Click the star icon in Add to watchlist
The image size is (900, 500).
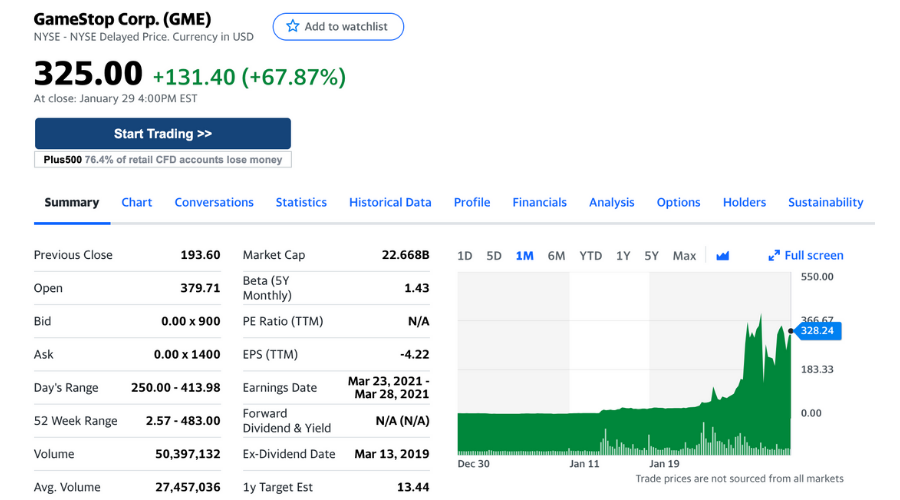click(x=293, y=27)
